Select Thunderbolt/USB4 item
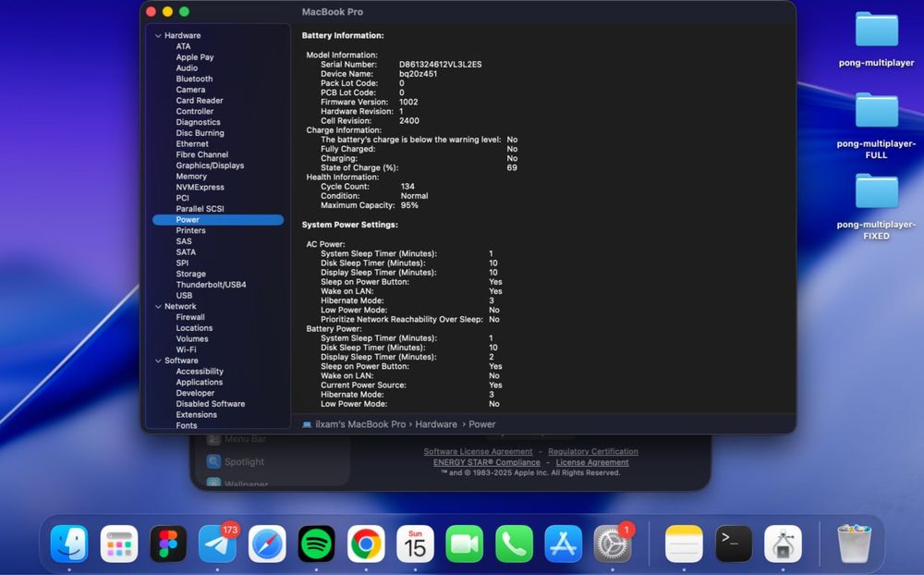This screenshot has width=924, height=575. click(211, 285)
